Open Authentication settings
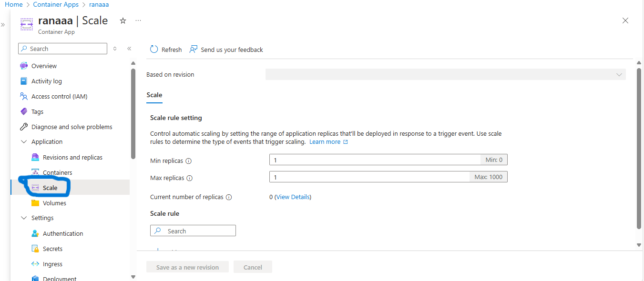 click(x=63, y=233)
